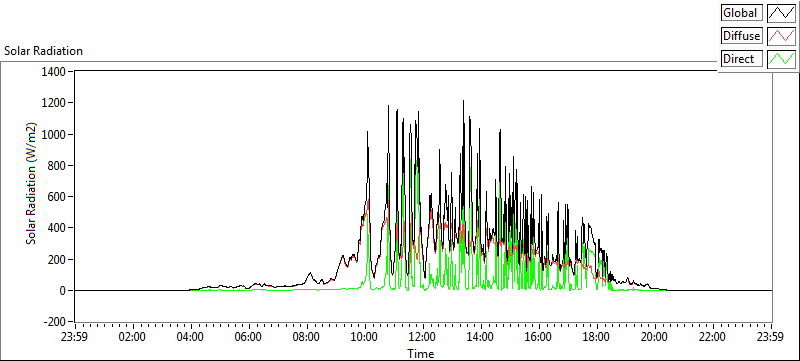Click the 04:00 time axis label

[191, 337]
